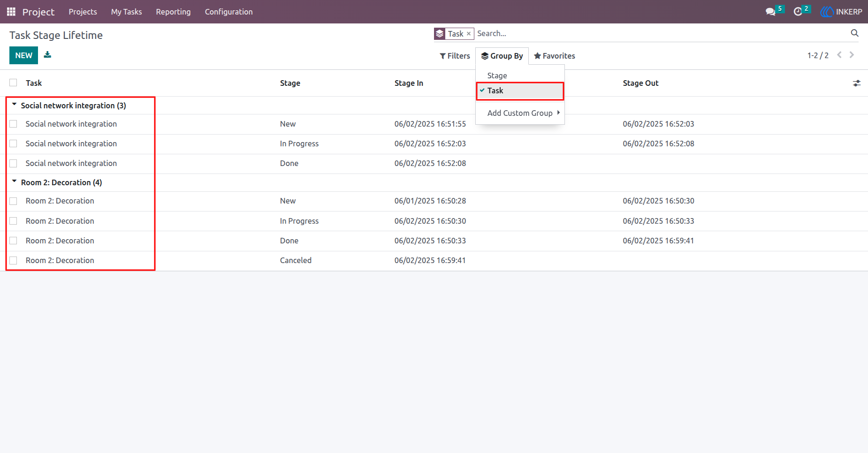The height and width of the screenshot is (453, 868).
Task: Open the Configuration menu
Action: coord(228,12)
